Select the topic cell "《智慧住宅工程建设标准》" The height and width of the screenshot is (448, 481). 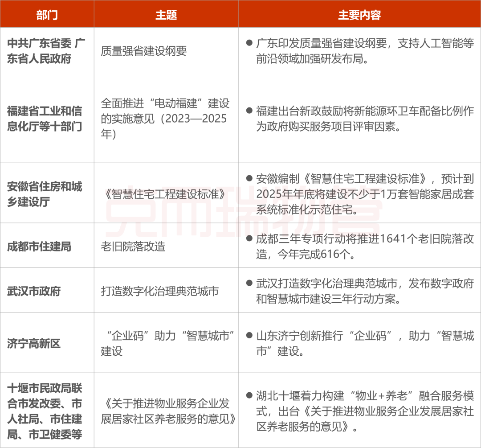[x=166, y=193]
